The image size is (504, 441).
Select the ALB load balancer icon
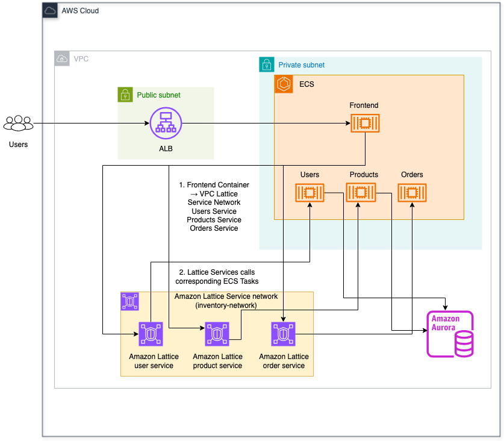[x=166, y=123]
